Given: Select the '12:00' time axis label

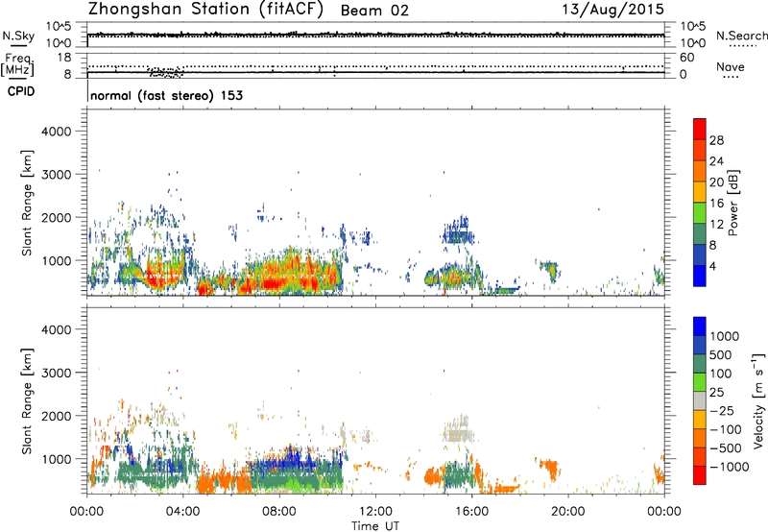Looking at the screenshot, I should coord(375,512).
